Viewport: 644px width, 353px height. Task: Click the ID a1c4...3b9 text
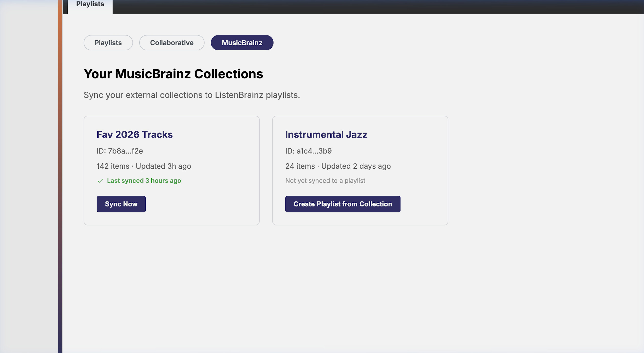coord(308,151)
